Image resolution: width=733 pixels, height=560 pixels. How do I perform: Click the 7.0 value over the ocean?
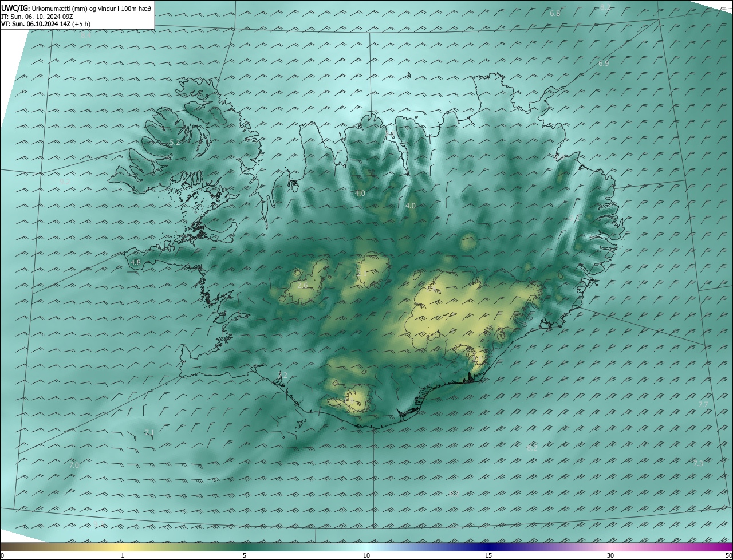74,466
